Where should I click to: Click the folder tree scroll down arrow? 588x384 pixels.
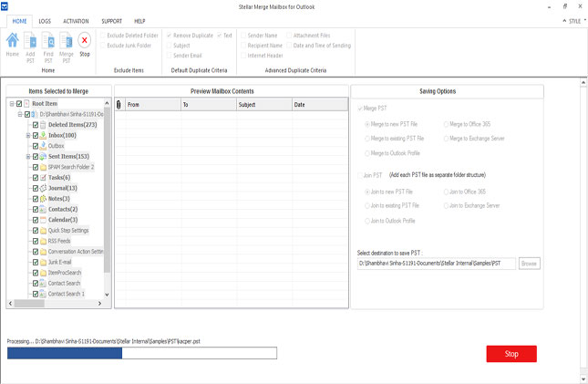click(107, 295)
